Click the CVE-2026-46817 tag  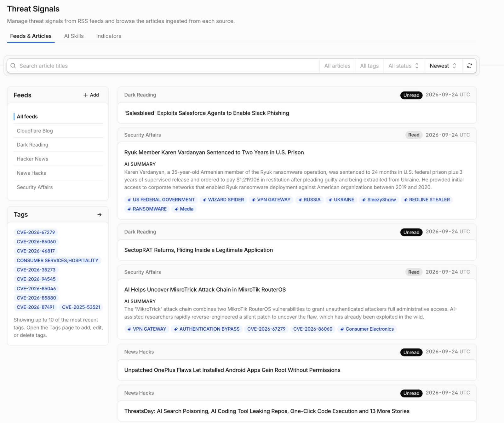[x=36, y=251]
